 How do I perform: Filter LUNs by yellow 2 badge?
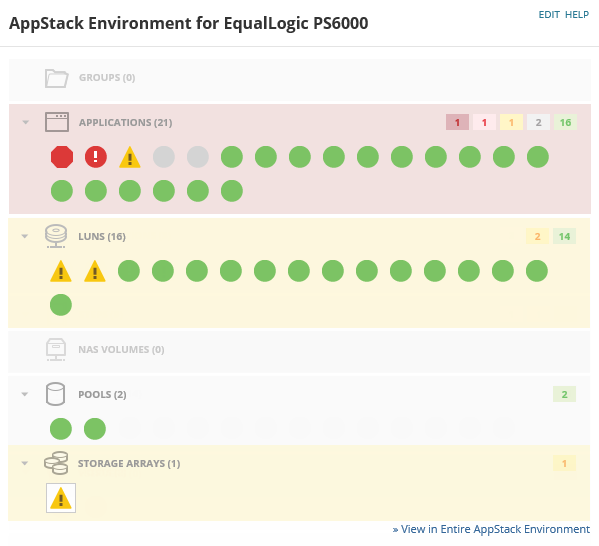coord(537,236)
